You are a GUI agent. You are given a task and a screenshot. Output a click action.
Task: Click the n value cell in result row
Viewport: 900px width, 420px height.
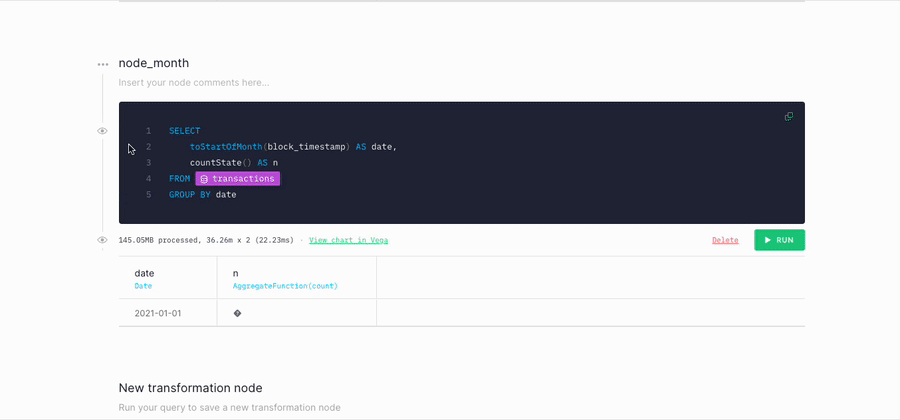(x=238, y=313)
